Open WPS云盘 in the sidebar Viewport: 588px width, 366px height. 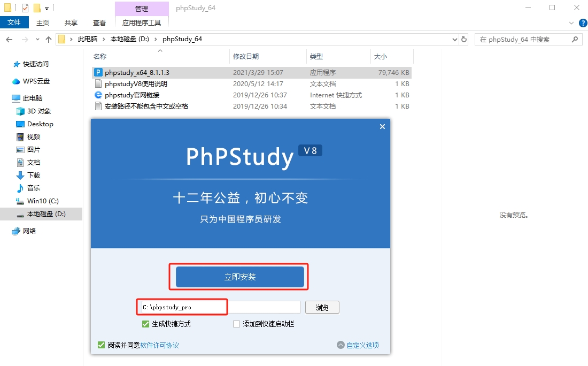36,81
